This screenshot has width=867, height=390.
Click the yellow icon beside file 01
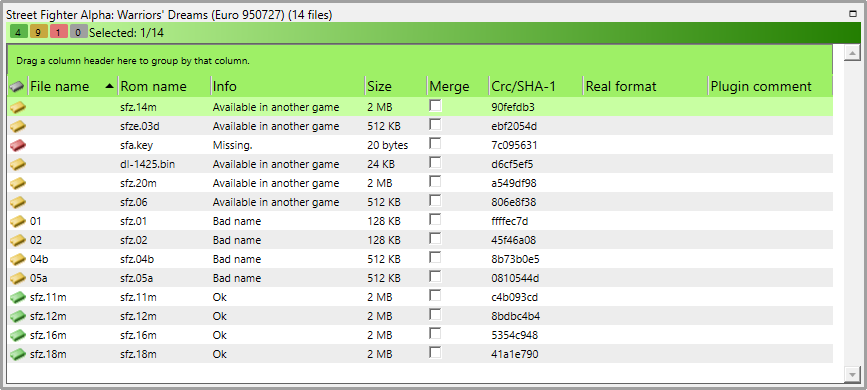click(18, 221)
